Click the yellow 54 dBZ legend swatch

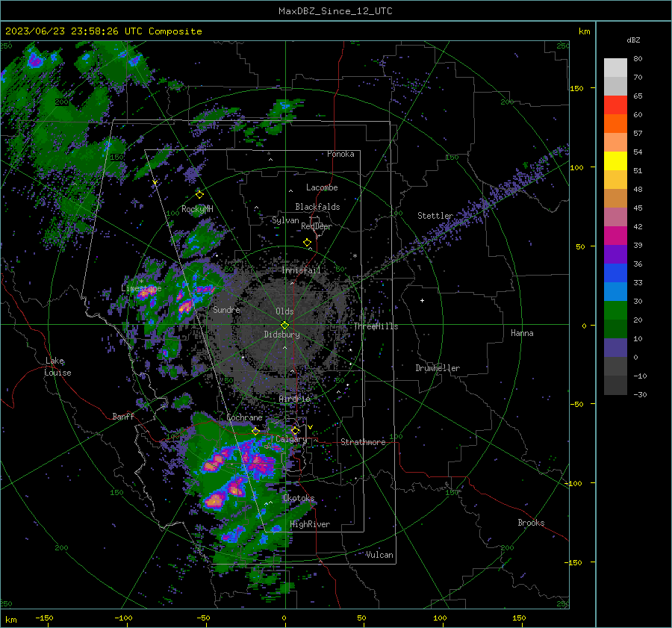[x=615, y=161]
